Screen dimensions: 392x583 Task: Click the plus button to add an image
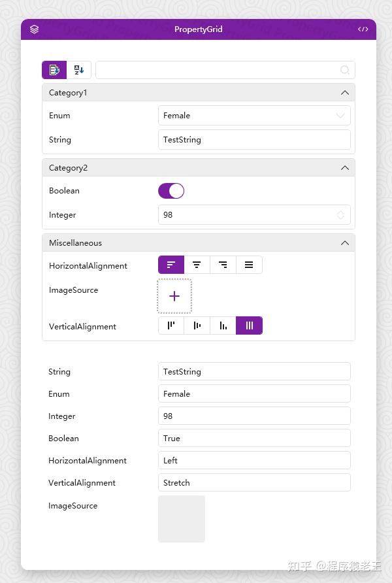(174, 295)
